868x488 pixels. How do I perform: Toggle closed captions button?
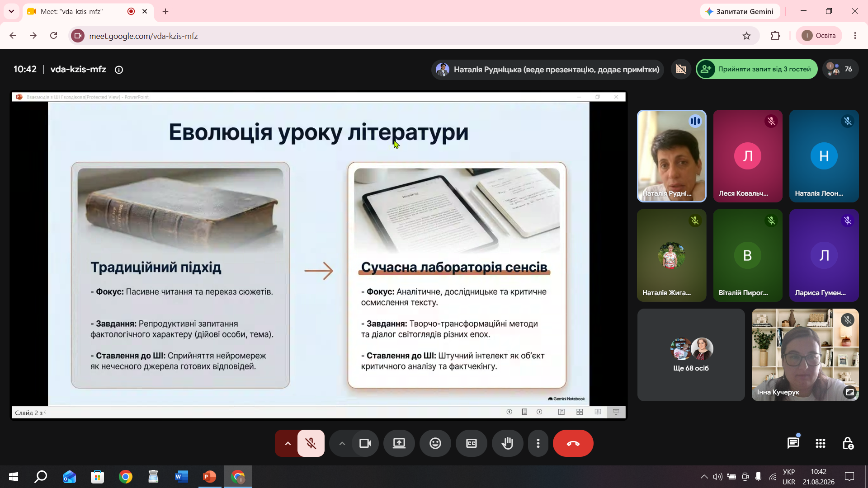[472, 443]
